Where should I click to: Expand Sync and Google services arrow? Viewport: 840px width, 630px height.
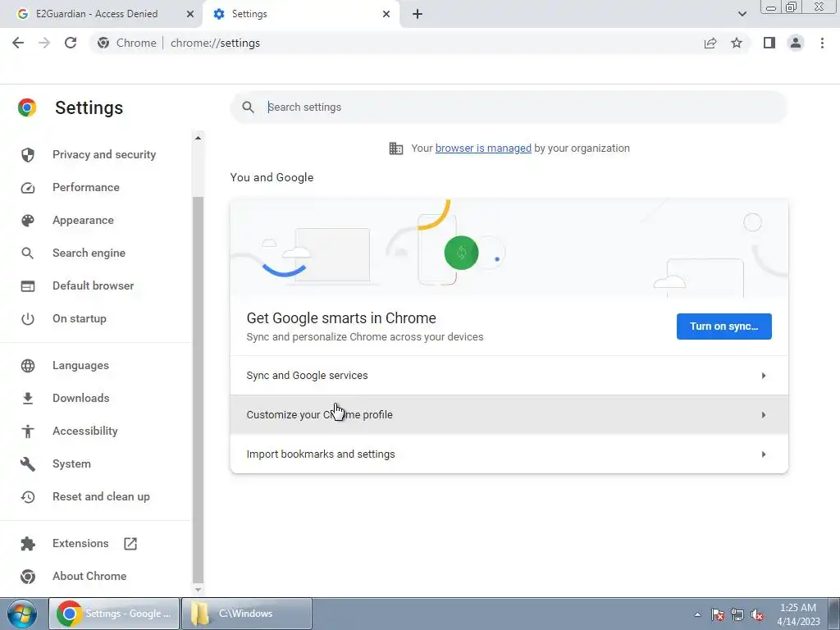tap(764, 376)
